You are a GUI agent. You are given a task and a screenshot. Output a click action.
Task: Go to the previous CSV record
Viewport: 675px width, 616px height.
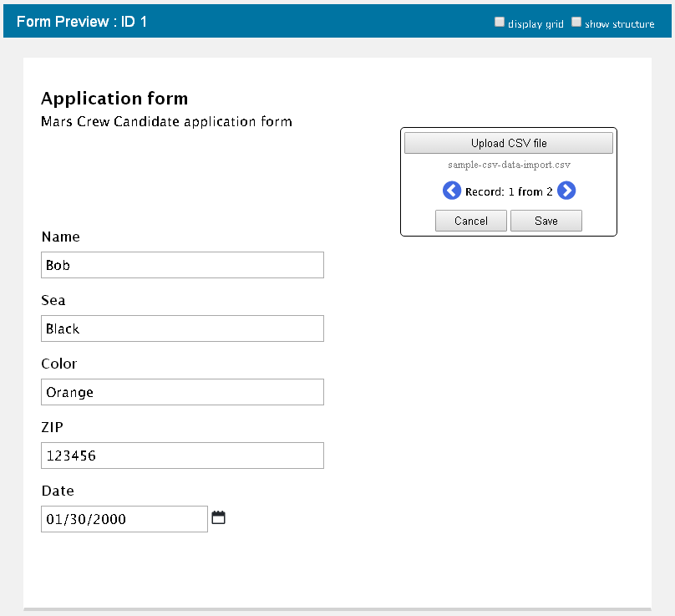451,191
